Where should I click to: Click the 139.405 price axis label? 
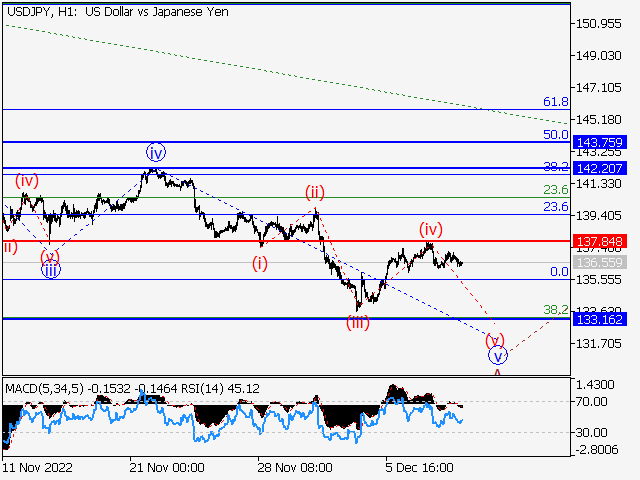[598, 216]
